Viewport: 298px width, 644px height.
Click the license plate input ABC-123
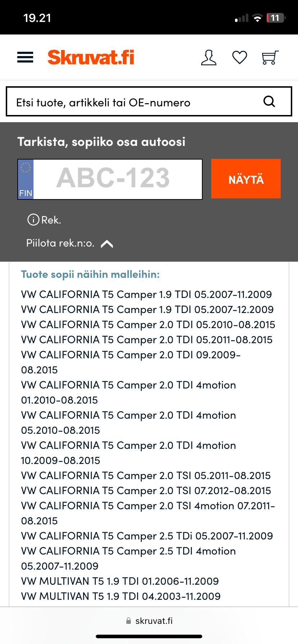pos(117,179)
